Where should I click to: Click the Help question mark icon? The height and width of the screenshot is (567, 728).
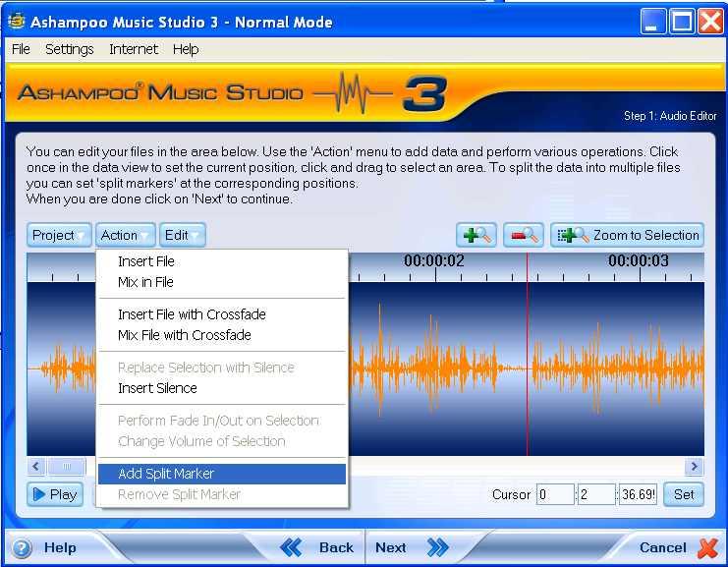tap(22, 547)
